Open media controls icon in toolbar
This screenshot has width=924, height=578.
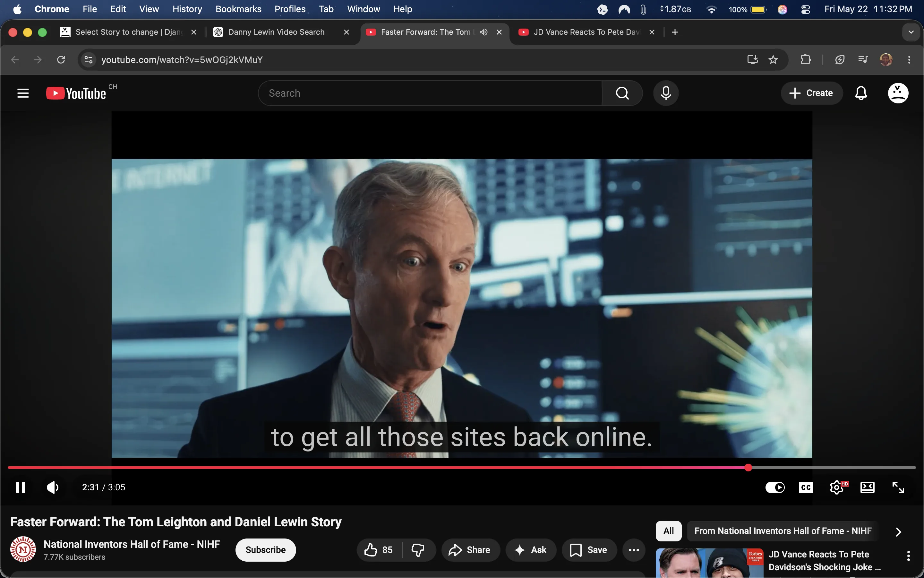click(x=863, y=60)
